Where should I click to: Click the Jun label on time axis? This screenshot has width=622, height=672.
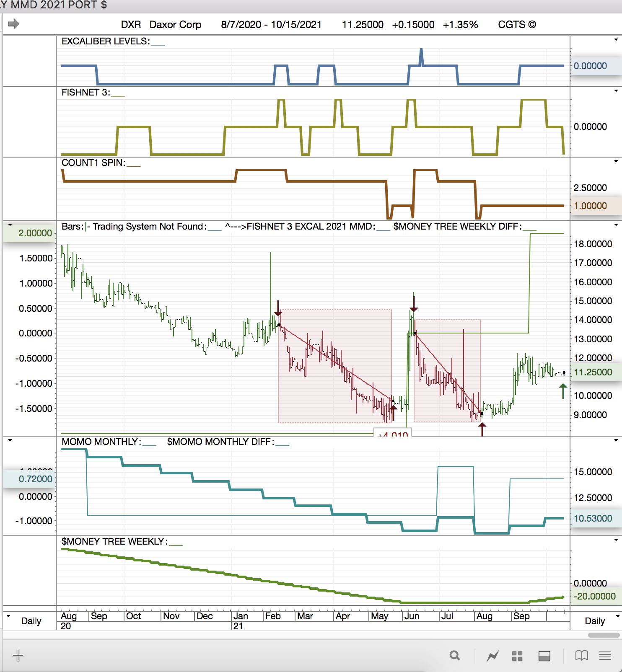pyautogui.click(x=412, y=616)
